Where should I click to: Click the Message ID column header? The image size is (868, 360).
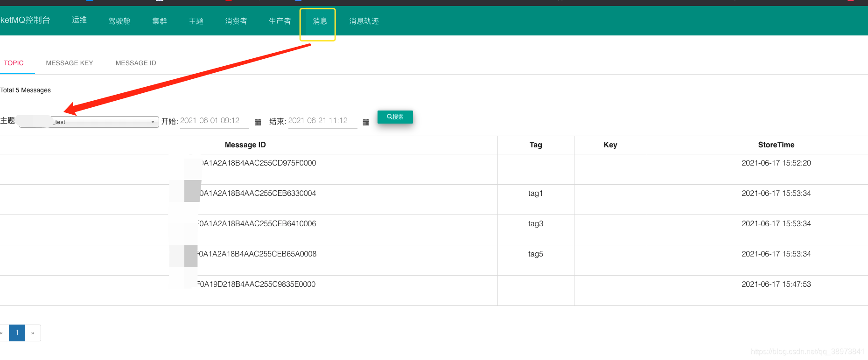click(245, 145)
